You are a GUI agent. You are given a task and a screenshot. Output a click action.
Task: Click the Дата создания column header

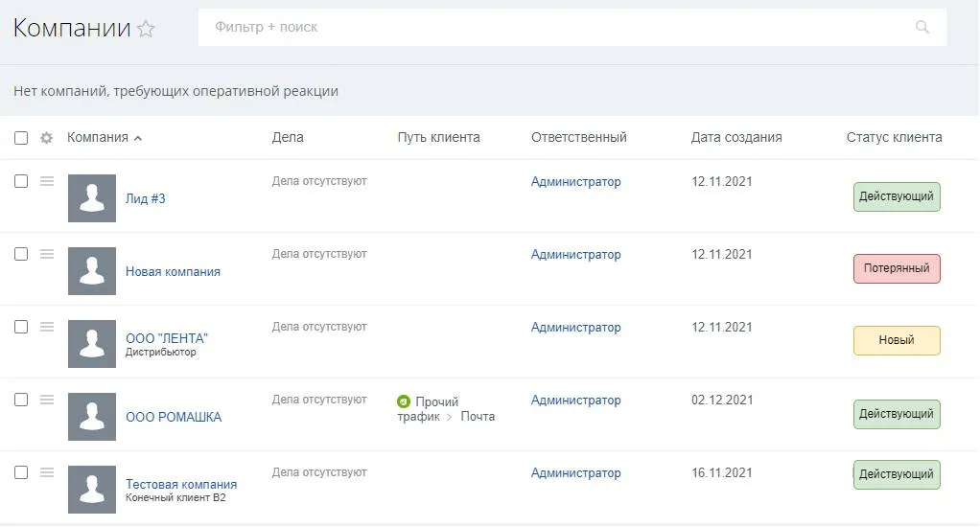735,137
